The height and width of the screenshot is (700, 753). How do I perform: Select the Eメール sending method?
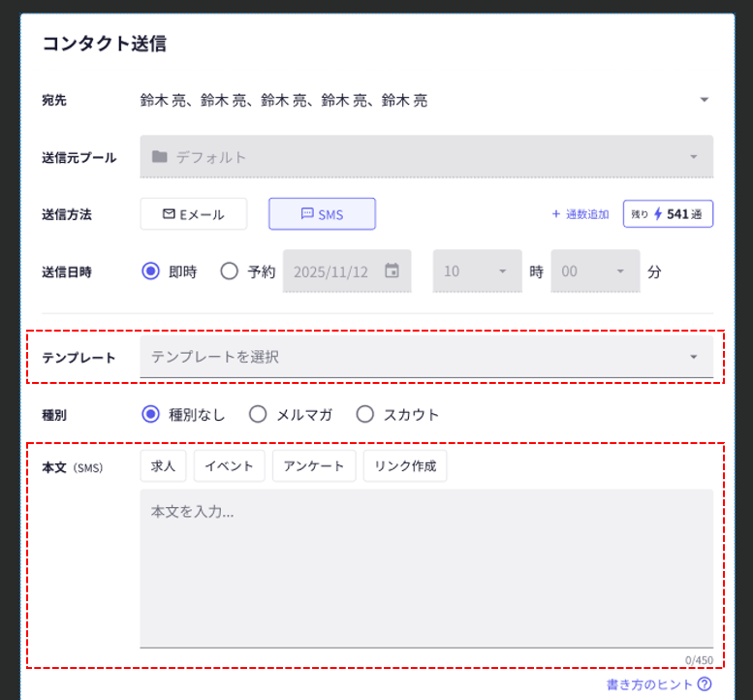(x=194, y=213)
